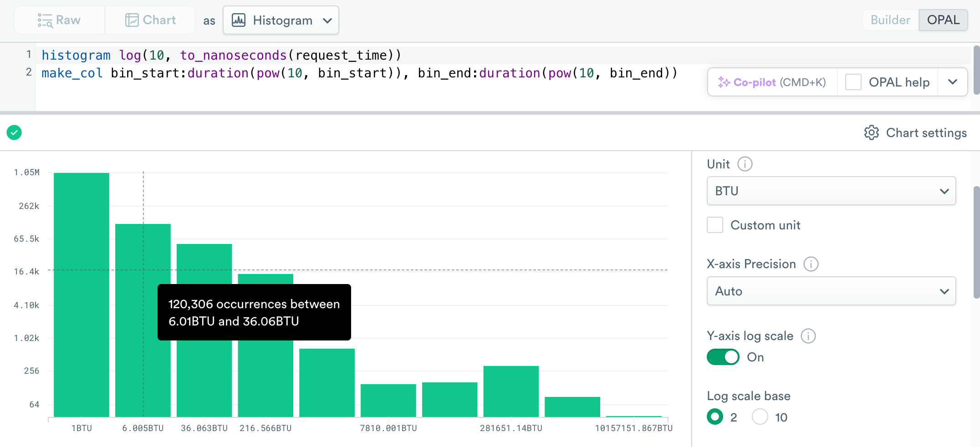The image size is (980, 447).
Task: Click line number 1 in the editor gutter
Action: (29, 55)
